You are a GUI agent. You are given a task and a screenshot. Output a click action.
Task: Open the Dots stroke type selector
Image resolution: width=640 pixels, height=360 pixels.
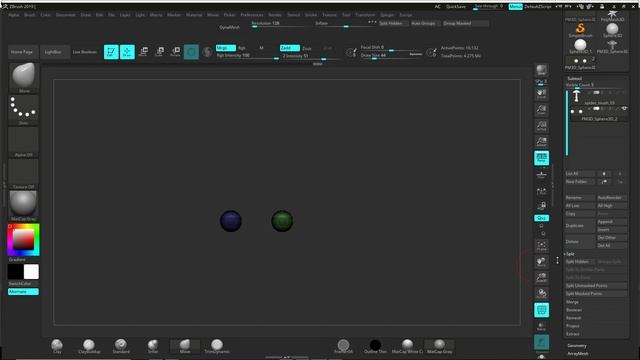point(23,110)
